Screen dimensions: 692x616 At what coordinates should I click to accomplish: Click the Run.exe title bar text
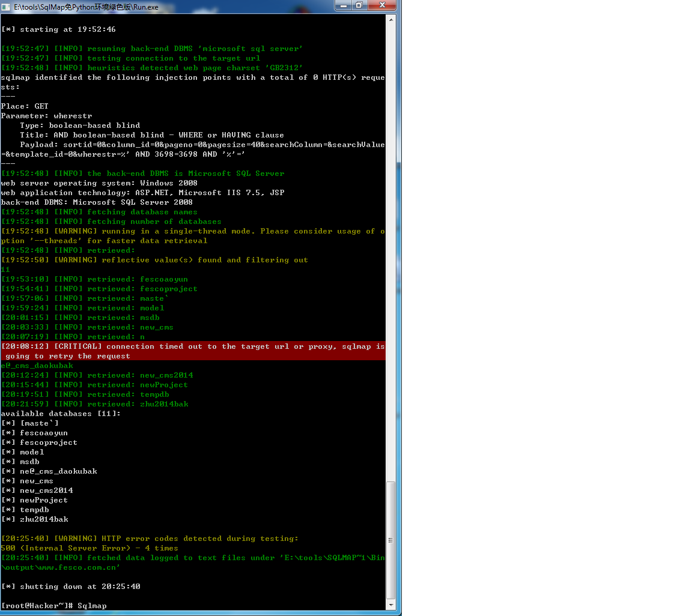(x=86, y=7)
